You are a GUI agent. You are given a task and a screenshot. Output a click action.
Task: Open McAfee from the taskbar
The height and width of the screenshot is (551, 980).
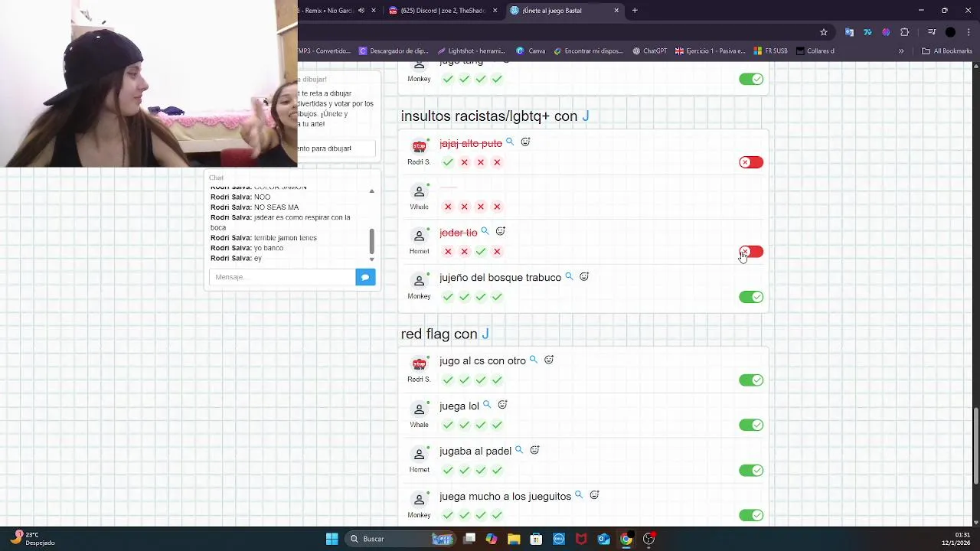(x=581, y=539)
